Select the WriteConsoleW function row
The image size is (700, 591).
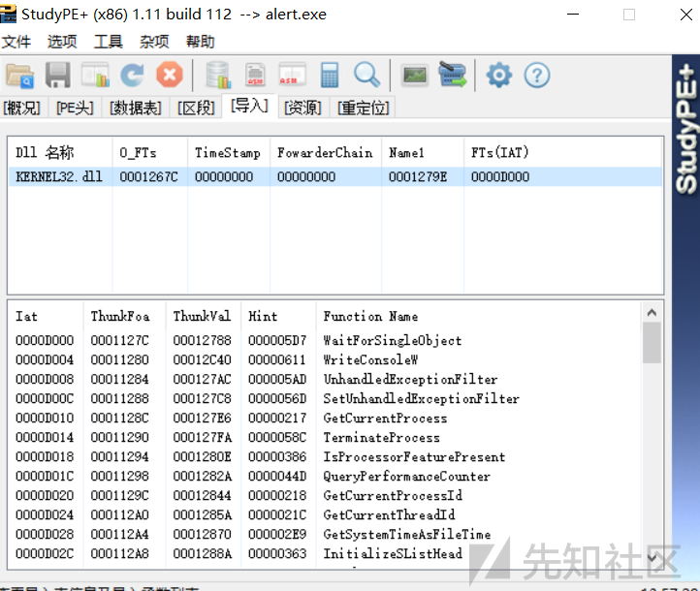[325, 359]
